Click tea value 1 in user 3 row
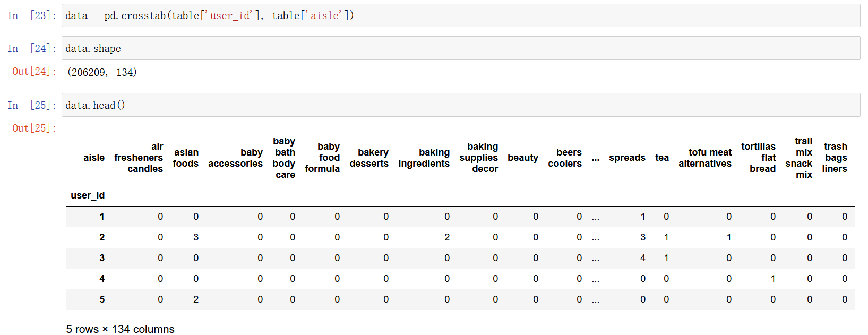Viewport: 868px width, 335px height. 666,258
